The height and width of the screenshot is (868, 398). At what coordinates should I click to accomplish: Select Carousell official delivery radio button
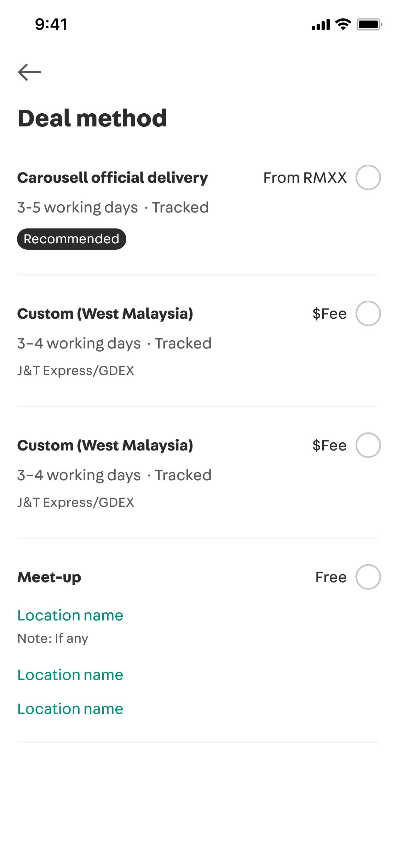coord(368,177)
